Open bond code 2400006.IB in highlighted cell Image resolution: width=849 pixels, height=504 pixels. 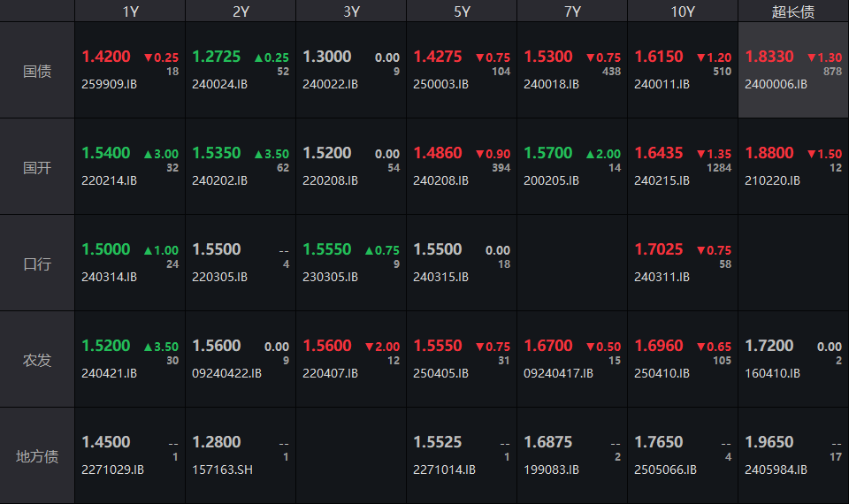776,85
